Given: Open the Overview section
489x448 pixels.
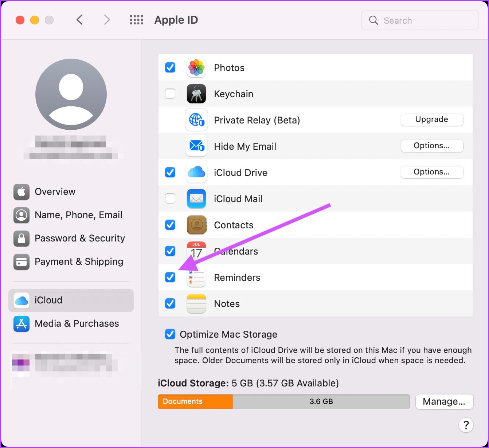Looking at the screenshot, I should tap(71, 192).
